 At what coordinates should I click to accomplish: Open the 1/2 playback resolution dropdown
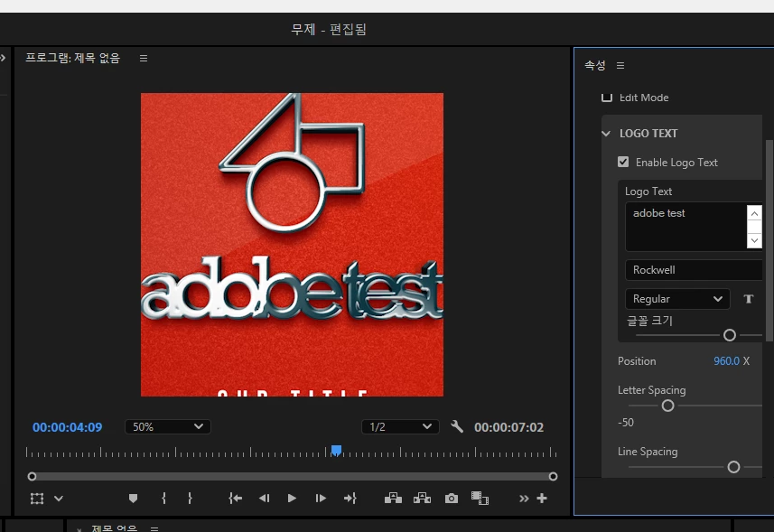(x=400, y=426)
